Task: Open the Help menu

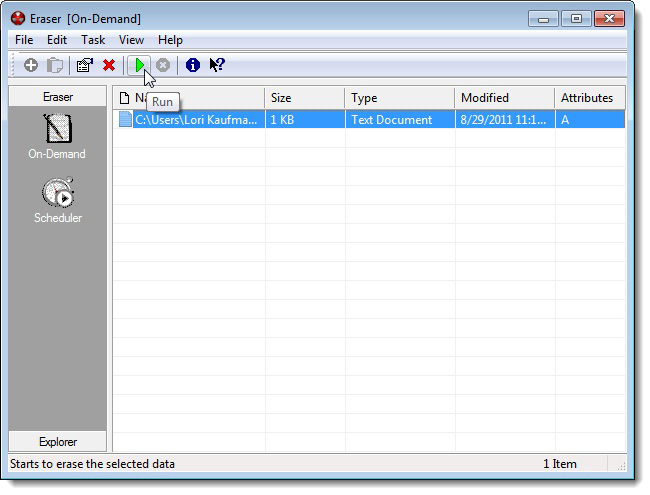Action: point(170,40)
